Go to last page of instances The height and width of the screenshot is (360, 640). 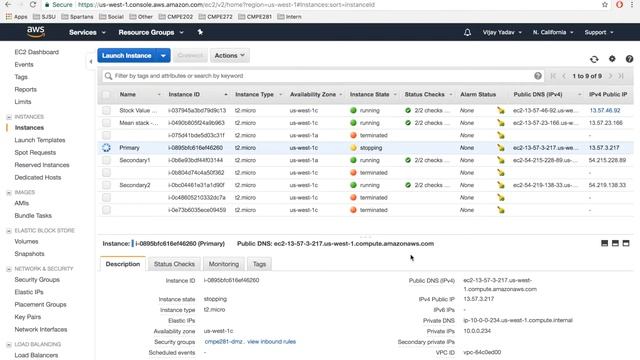coord(621,76)
